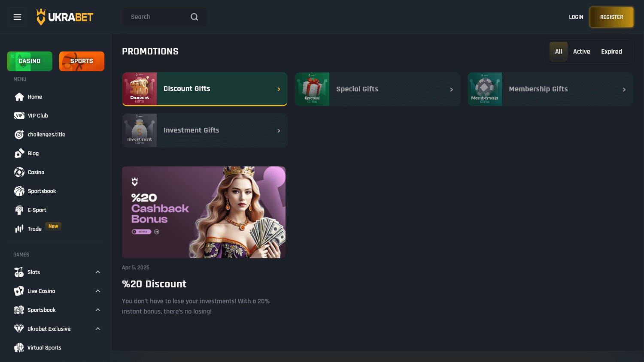
Task: Switch to the green CASINO mode
Action: [x=29, y=61]
